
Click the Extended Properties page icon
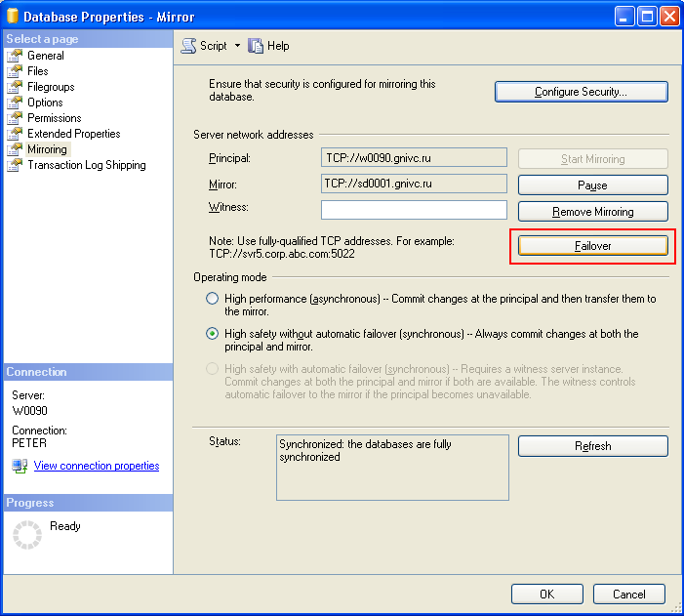[x=15, y=134]
